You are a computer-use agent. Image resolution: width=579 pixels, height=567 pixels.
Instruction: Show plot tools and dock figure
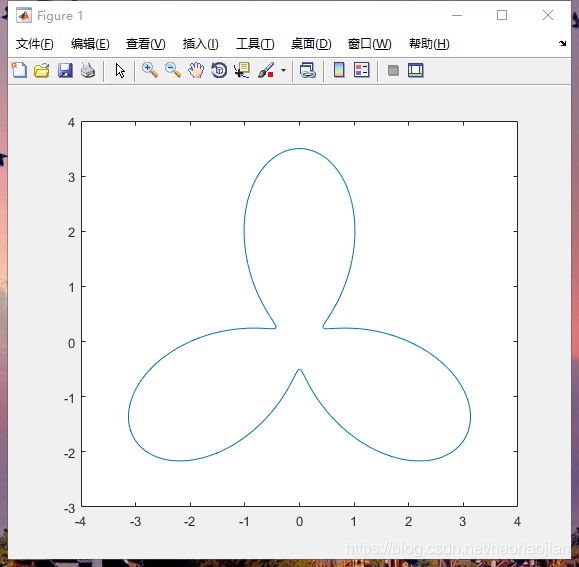(x=415, y=70)
